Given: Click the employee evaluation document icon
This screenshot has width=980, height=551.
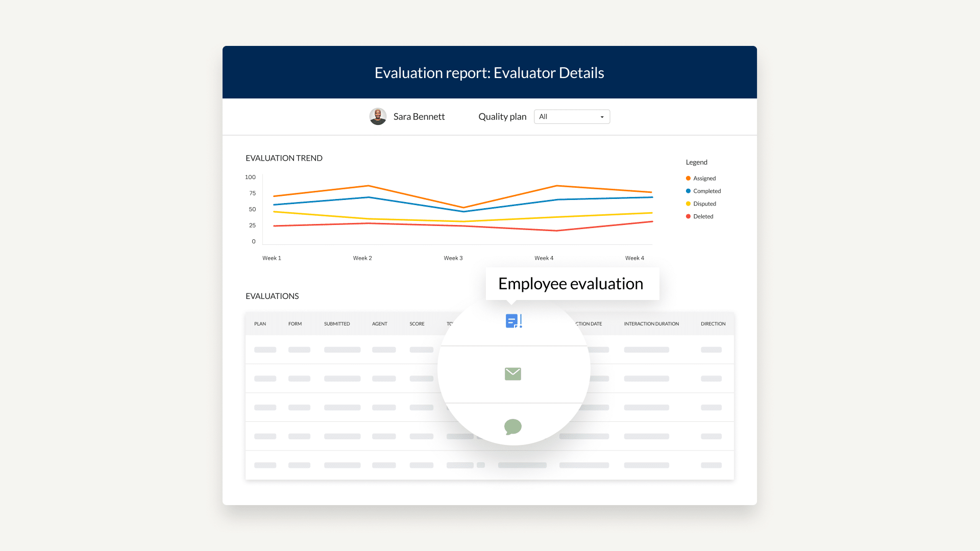Looking at the screenshot, I should coord(513,321).
